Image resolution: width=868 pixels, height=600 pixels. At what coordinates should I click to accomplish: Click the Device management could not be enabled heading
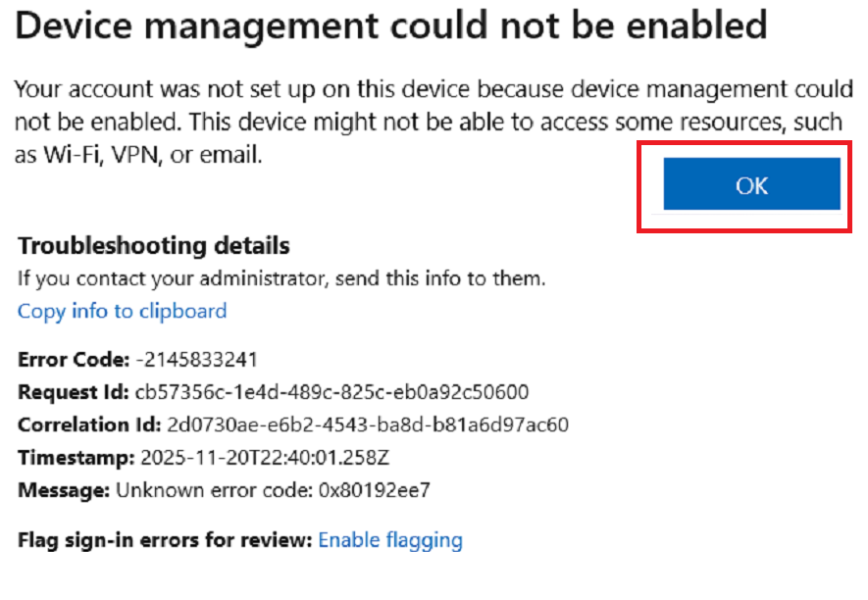[391, 26]
